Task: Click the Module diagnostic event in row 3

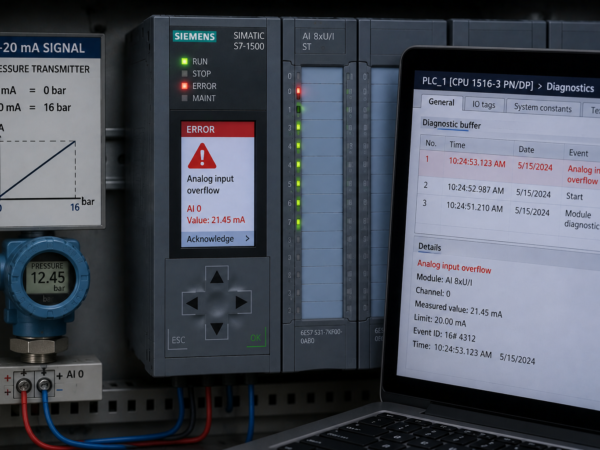Action: tap(581, 219)
